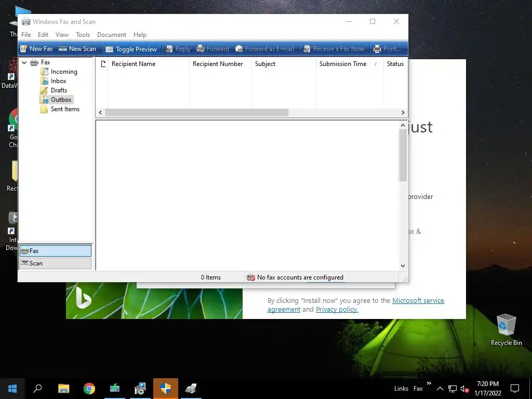Click the preview pane vertical scrollbar thumb

[x=403, y=155]
